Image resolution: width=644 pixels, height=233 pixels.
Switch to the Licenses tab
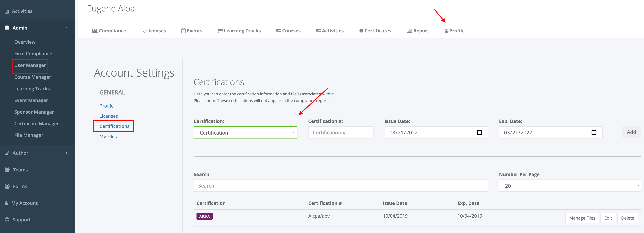pos(154,31)
